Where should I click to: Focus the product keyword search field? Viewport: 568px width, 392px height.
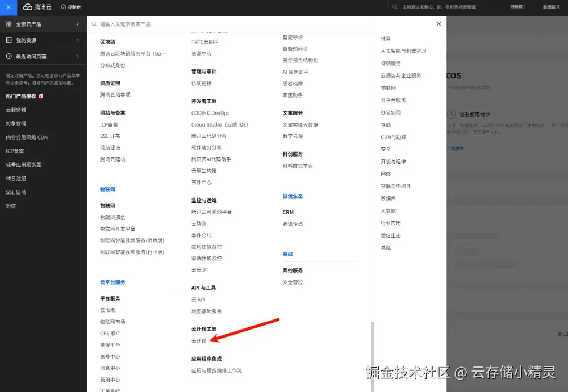[231, 24]
